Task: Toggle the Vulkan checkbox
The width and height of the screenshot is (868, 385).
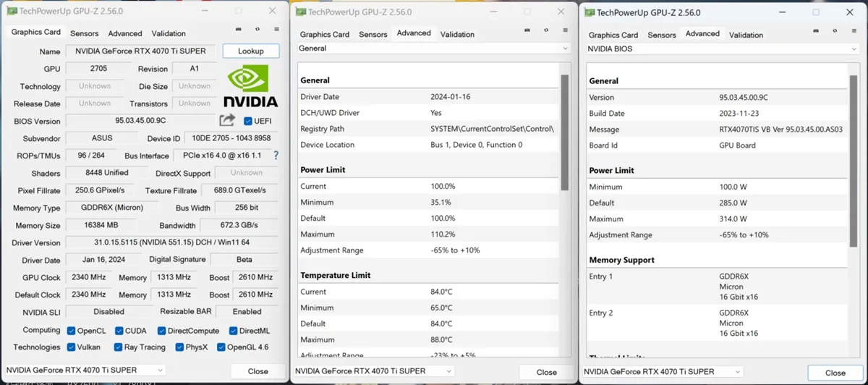Action: click(71, 347)
